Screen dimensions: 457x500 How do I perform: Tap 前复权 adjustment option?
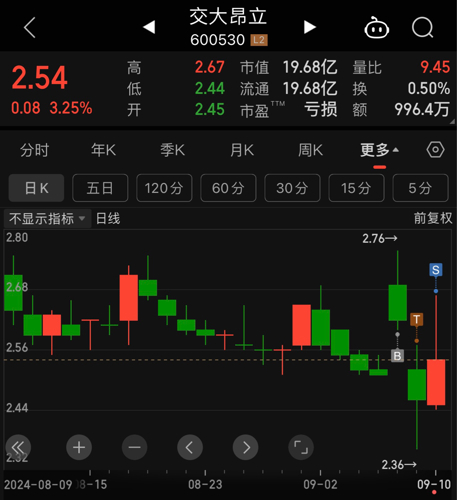(x=433, y=219)
